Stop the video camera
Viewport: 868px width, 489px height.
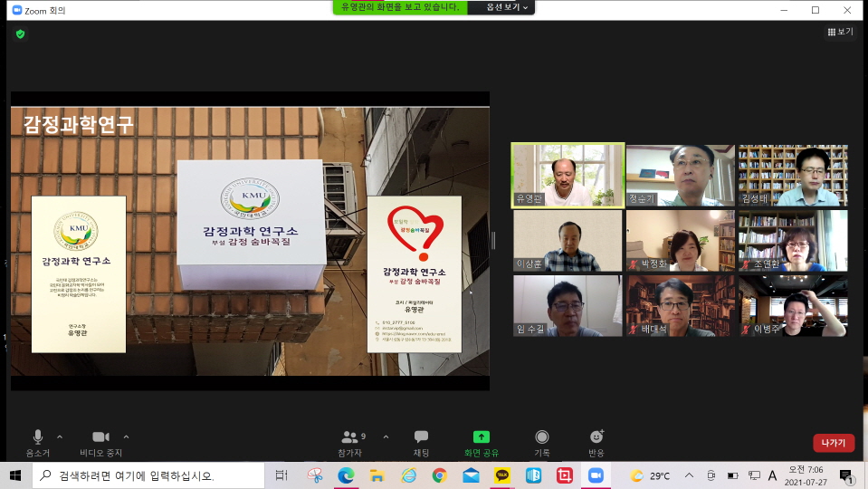[x=100, y=437]
